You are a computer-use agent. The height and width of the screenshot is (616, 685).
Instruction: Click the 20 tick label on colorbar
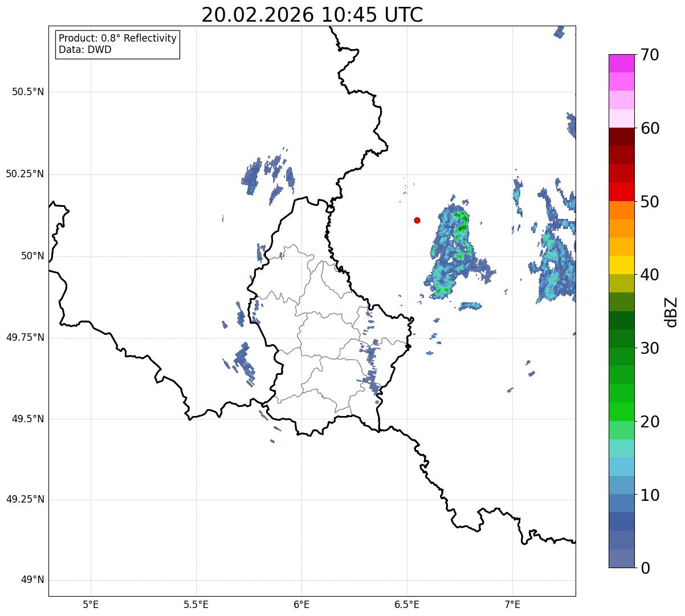[650, 422]
